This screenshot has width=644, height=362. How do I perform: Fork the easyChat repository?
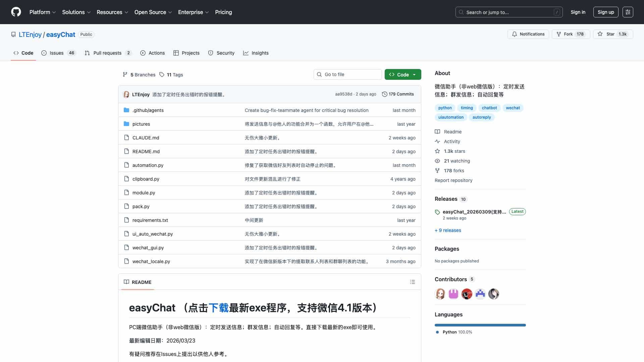click(571, 34)
